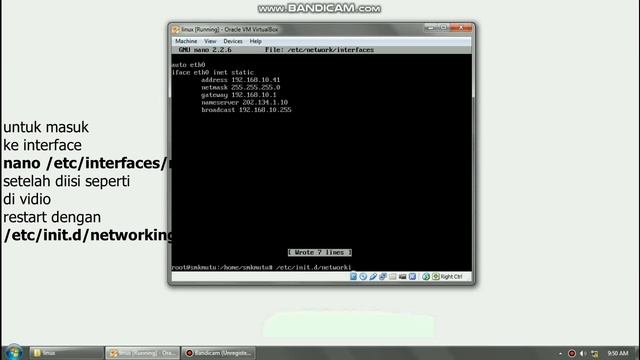Click the 'File: /etc/network/interfaces' nano header
The width and height of the screenshot is (640, 360).
[x=319, y=50]
